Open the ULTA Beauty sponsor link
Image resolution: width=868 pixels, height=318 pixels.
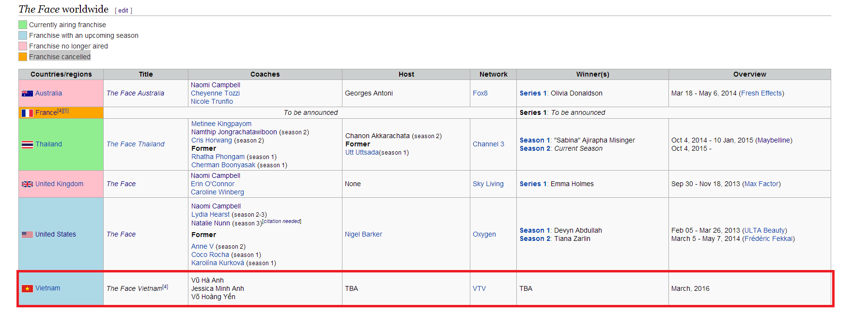click(x=764, y=230)
